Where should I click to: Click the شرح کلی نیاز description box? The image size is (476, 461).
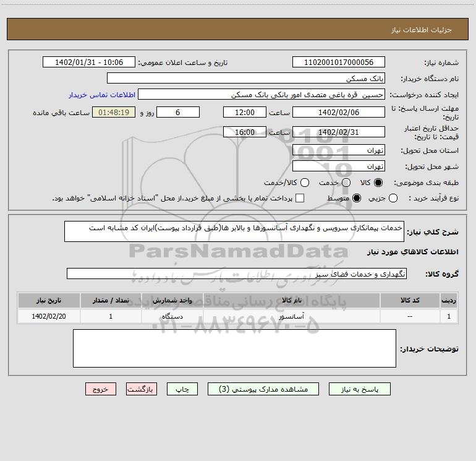coord(234,231)
